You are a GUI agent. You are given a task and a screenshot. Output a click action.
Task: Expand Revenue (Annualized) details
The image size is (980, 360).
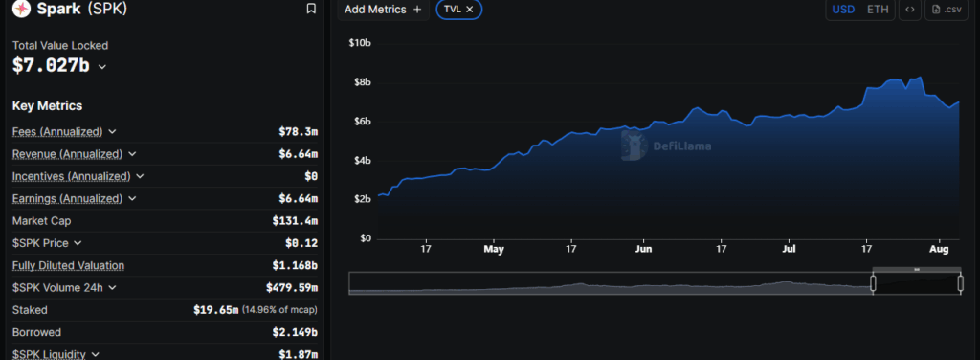point(132,154)
